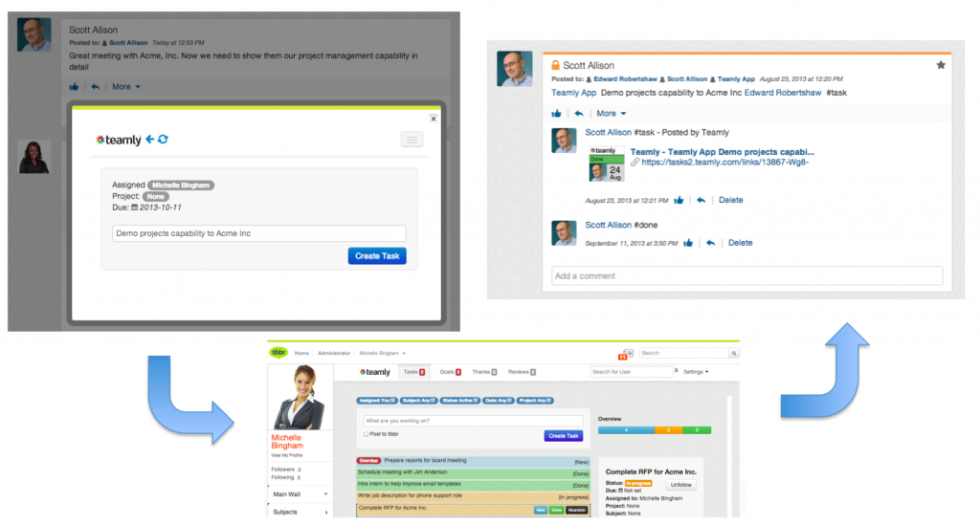
Task: Click the Project None pill
Action: [x=156, y=196]
